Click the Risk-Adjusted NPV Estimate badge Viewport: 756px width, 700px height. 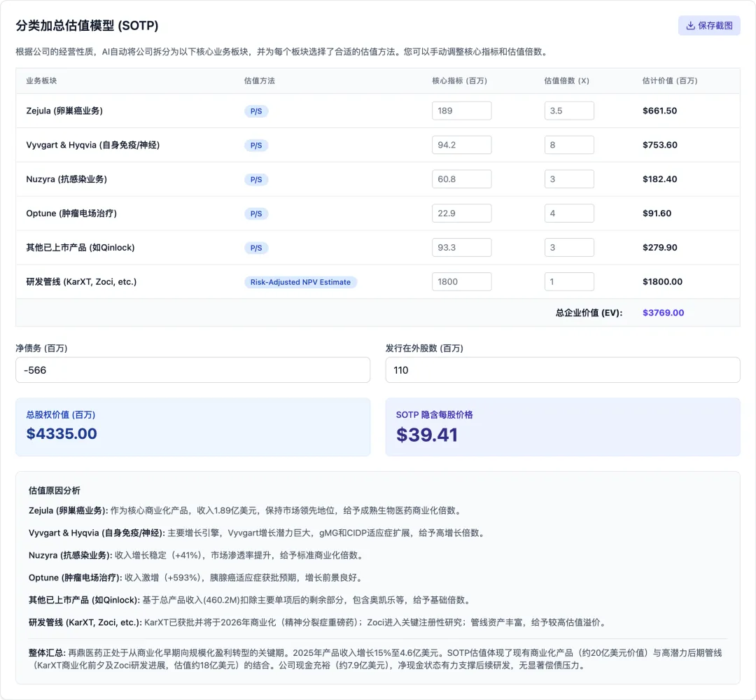click(x=300, y=282)
